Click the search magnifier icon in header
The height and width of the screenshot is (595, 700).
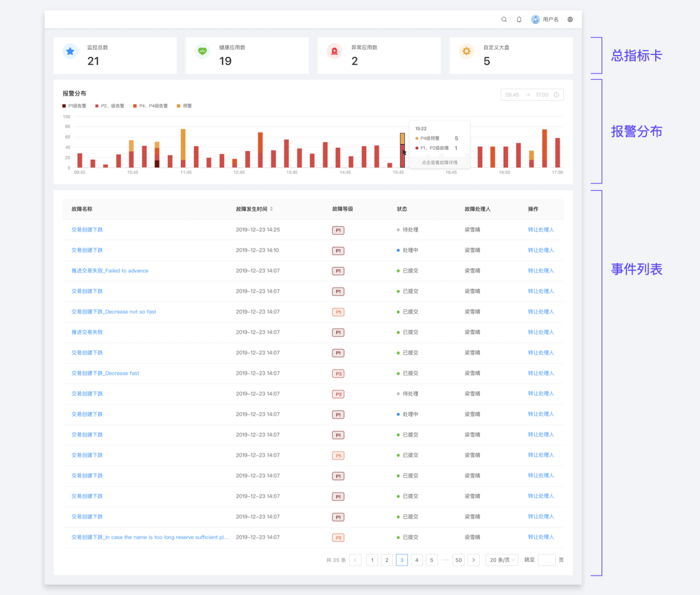504,19
